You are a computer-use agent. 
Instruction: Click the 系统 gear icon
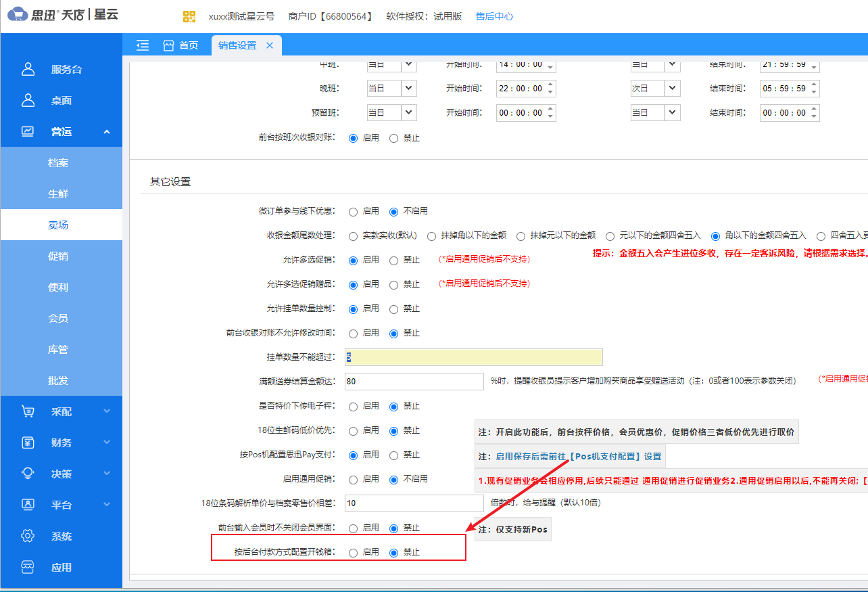coord(28,536)
